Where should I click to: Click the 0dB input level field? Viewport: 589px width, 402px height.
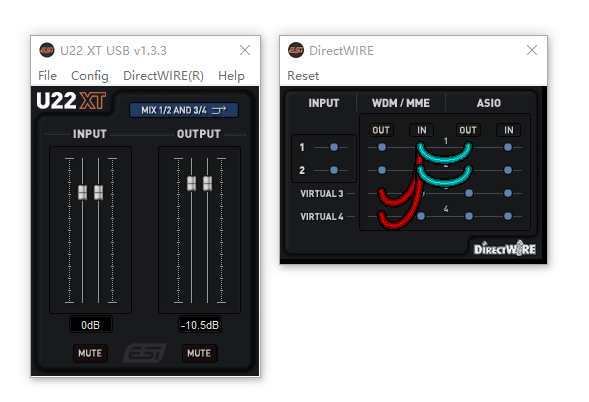91,325
